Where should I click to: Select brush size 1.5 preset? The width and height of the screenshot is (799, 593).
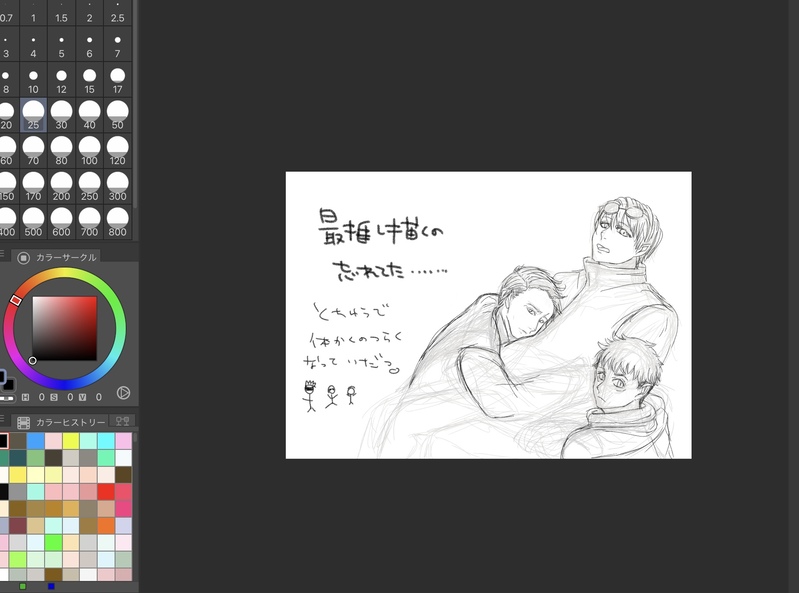[x=61, y=13]
